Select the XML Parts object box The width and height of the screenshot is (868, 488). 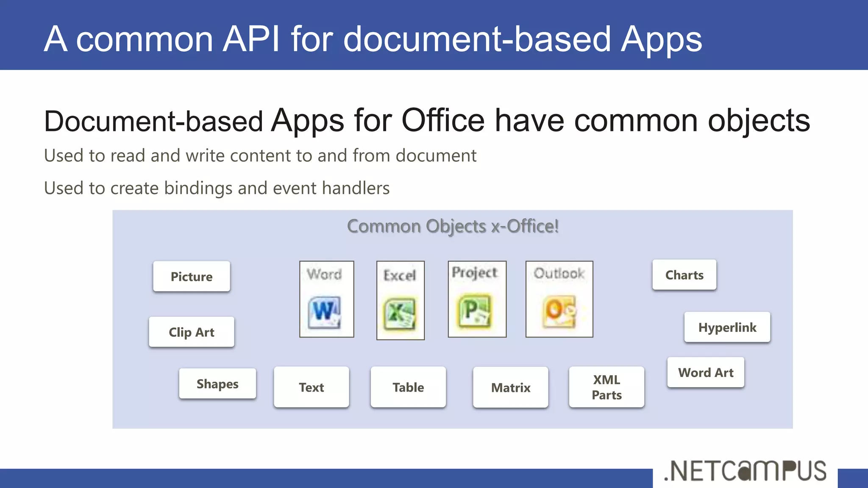tap(606, 387)
